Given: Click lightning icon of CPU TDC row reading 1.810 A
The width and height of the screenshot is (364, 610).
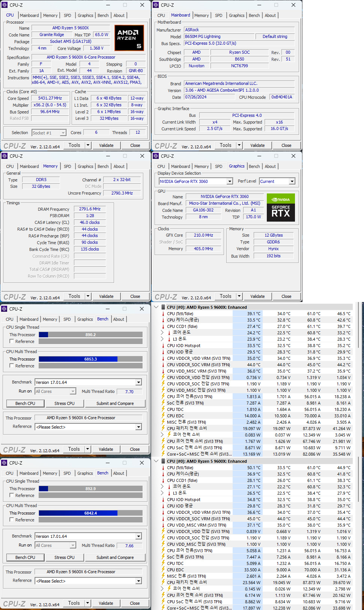Looking at the screenshot, I should pos(163,409).
